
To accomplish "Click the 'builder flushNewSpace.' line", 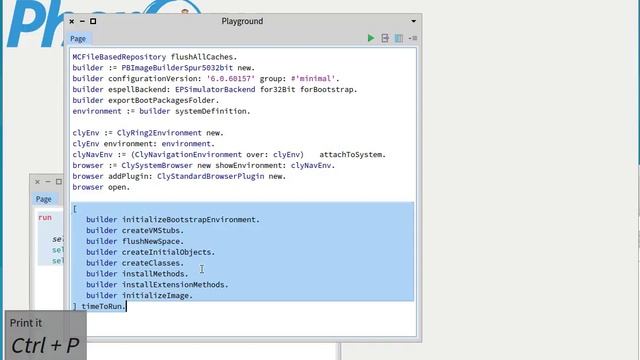I will click(135, 241).
